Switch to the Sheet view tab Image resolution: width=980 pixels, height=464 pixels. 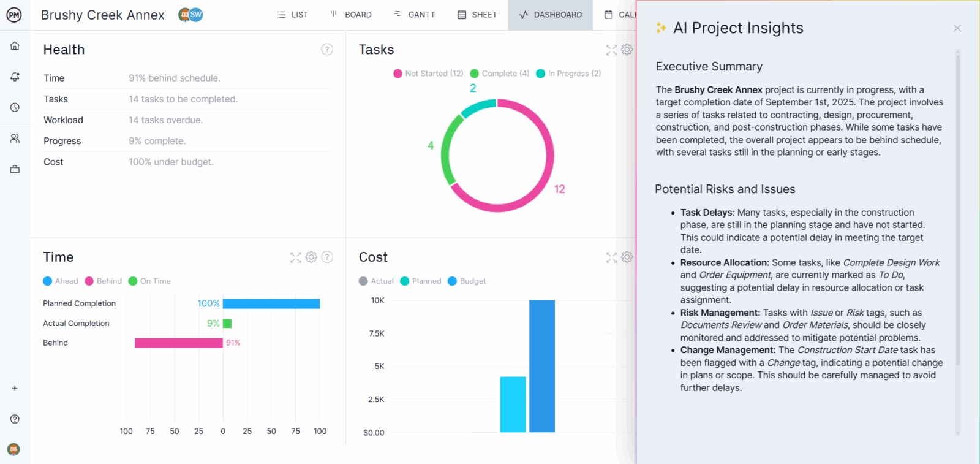(x=477, y=15)
